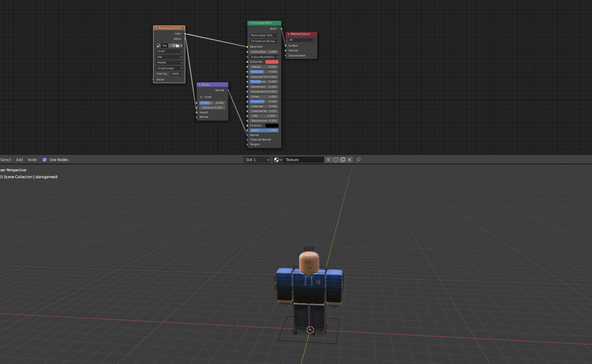Click the new material copy icon in header
The image size is (592, 364).
(343, 160)
